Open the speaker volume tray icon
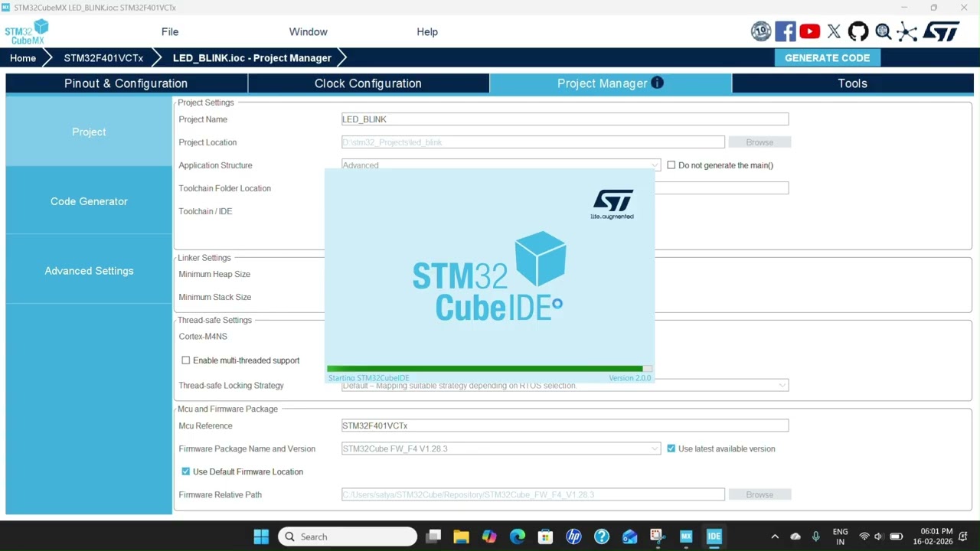The image size is (980, 551). point(879,536)
